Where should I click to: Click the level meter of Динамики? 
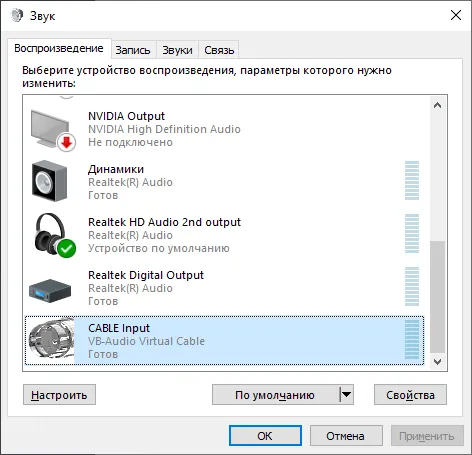(x=412, y=181)
